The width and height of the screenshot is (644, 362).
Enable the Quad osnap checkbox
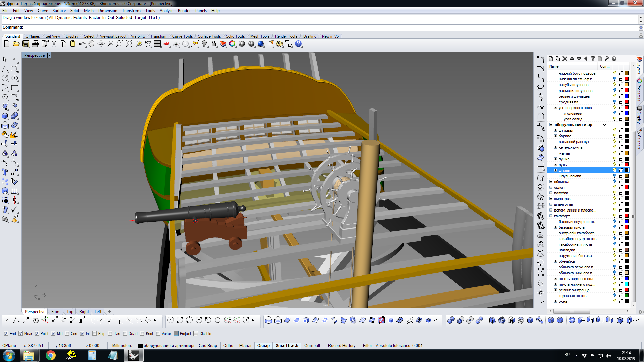pos(125,334)
